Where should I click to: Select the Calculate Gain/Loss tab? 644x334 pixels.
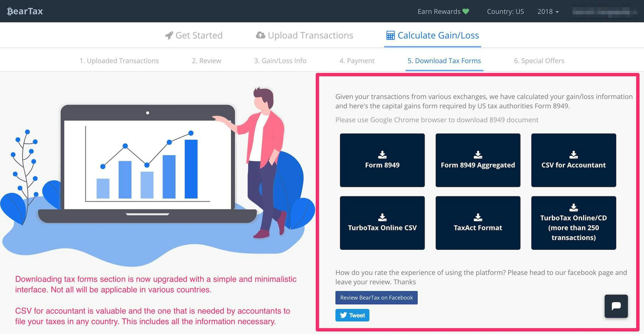433,35
